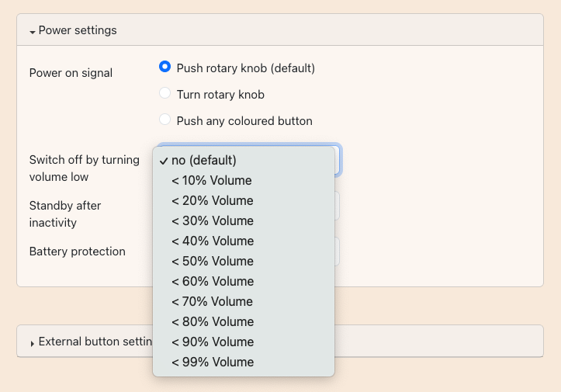Viewport: 561px width, 392px height.
Task: Enable 'Push any coloured button' power-on signal
Action: 164,120
